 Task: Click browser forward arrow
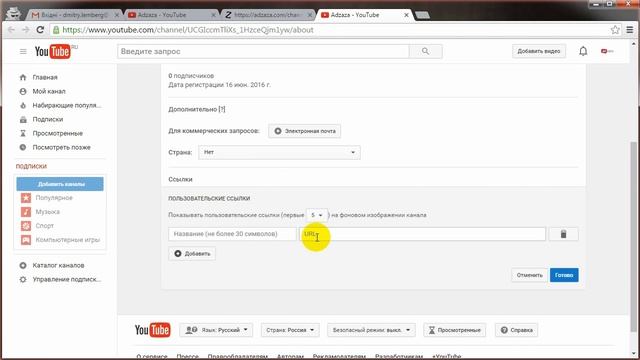coord(26,30)
